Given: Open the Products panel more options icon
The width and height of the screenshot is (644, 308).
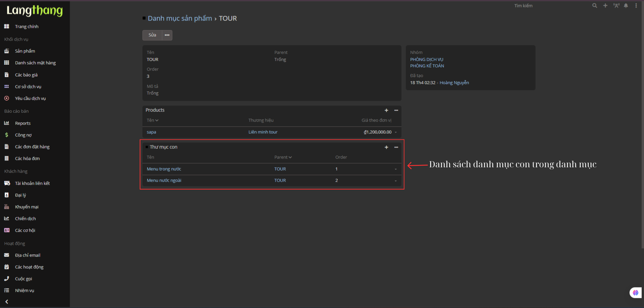Looking at the screenshot, I should coord(396,110).
